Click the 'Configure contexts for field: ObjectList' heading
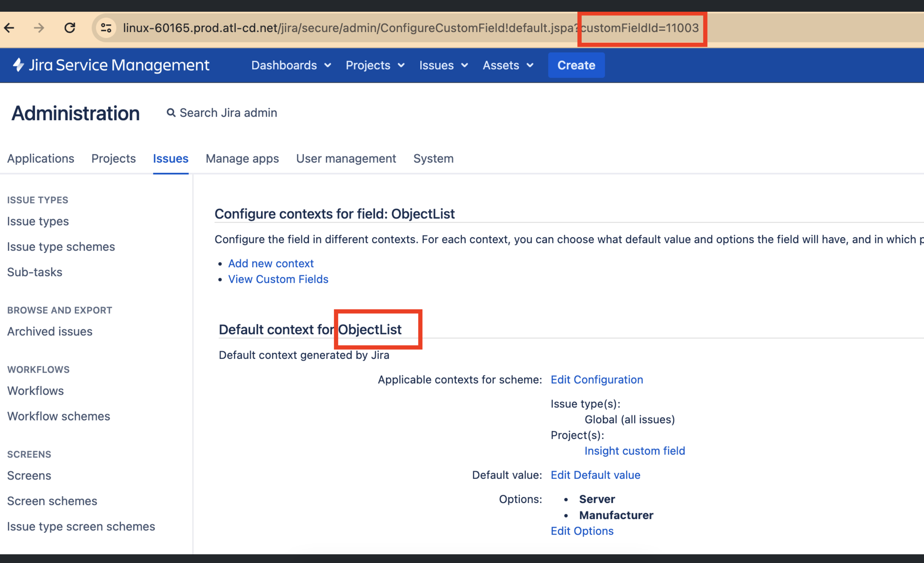 point(334,214)
